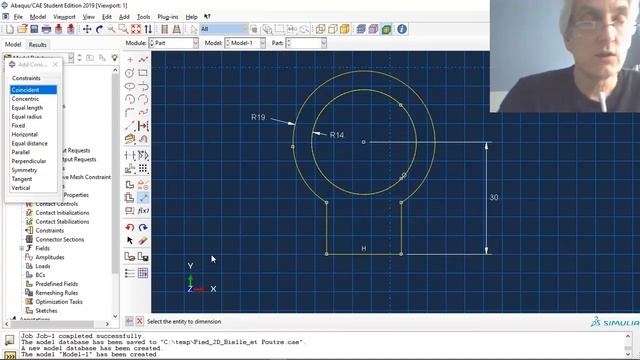Open the Model menu
Screen dimensions: 640x360
pyautogui.click(x=38, y=17)
